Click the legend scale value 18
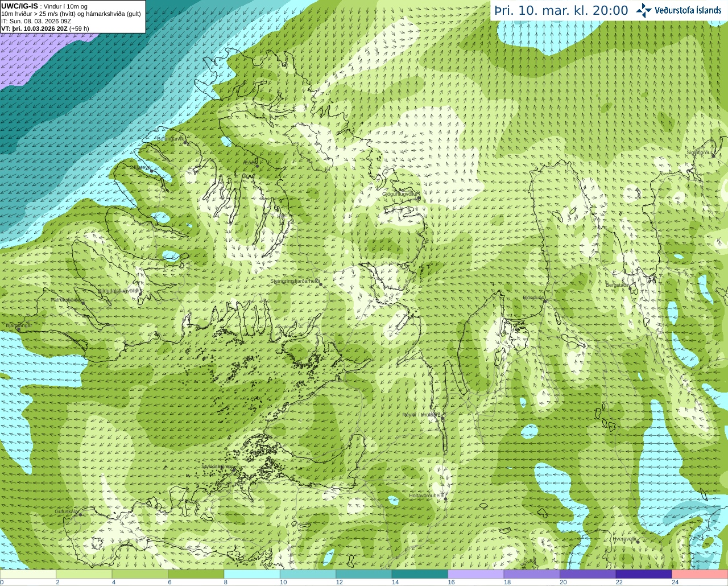 (507, 582)
